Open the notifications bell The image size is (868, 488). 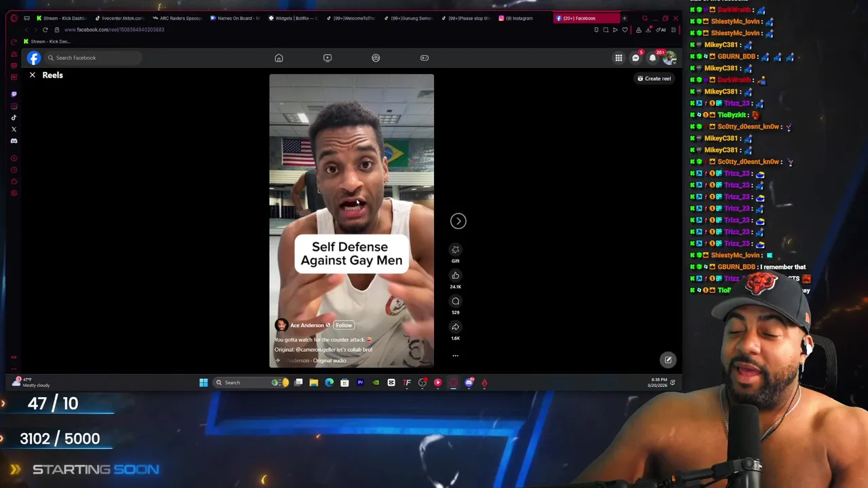point(652,58)
